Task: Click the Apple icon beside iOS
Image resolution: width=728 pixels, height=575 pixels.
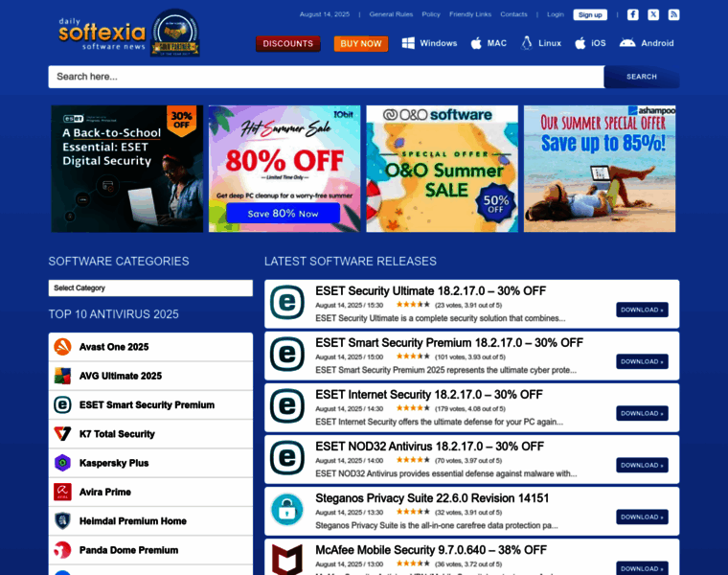Action: pos(580,43)
